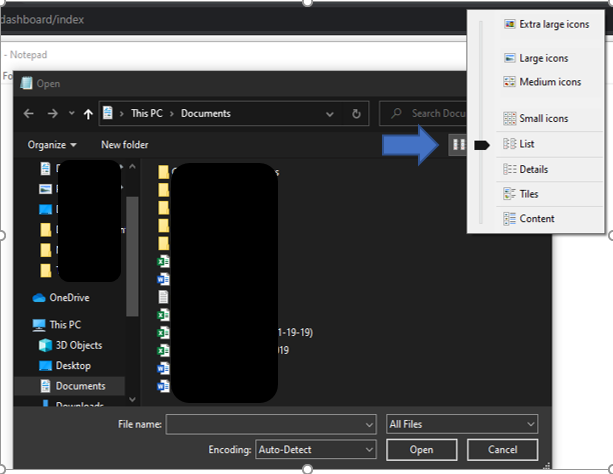613x474 pixels.
Task: Click the Search Documents field
Action: (x=424, y=113)
